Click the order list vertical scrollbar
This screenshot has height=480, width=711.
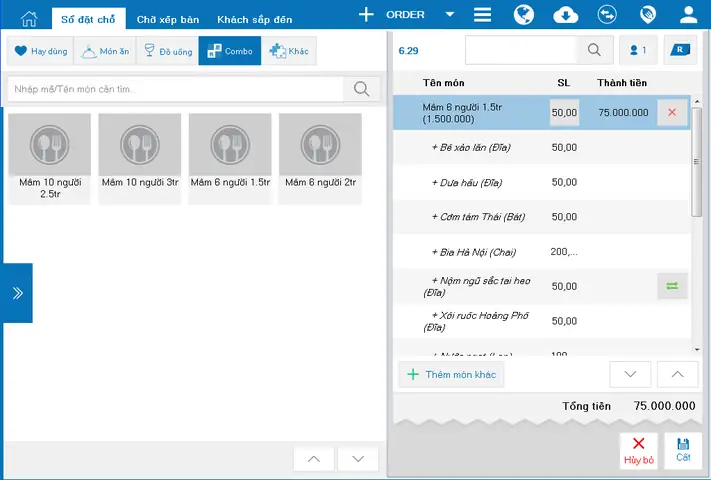click(x=696, y=162)
